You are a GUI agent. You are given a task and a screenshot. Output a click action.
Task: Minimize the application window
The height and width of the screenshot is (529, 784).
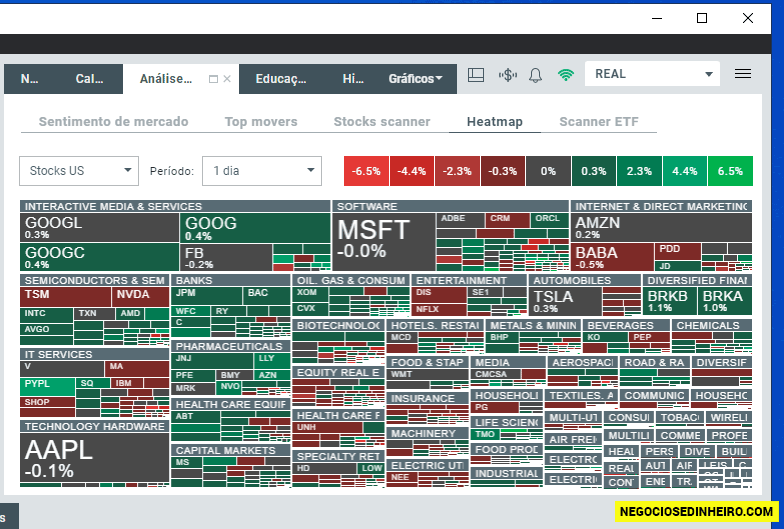(657, 18)
